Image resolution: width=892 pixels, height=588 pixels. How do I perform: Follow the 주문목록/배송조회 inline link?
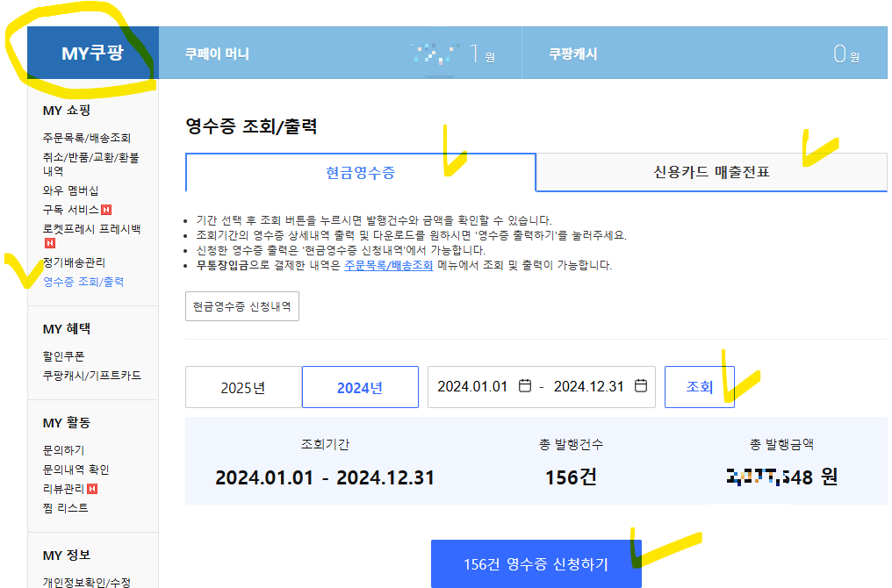(389, 265)
